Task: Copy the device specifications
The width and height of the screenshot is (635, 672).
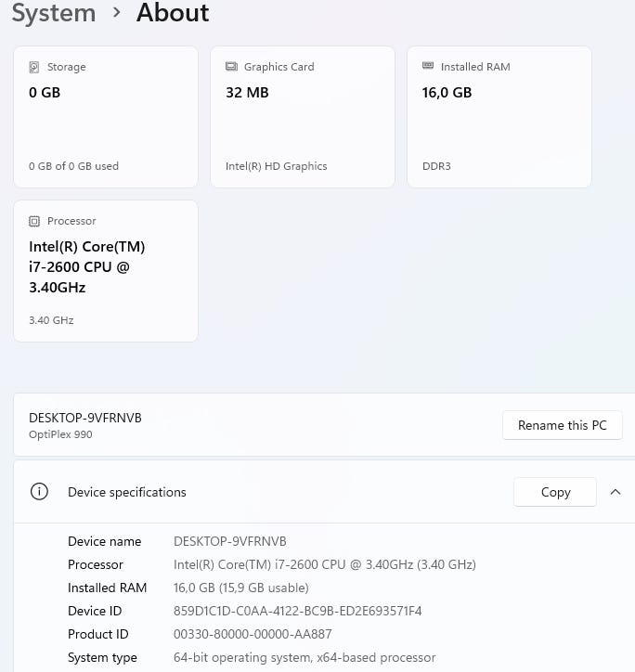Action: pyautogui.click(x=555, y=492)
